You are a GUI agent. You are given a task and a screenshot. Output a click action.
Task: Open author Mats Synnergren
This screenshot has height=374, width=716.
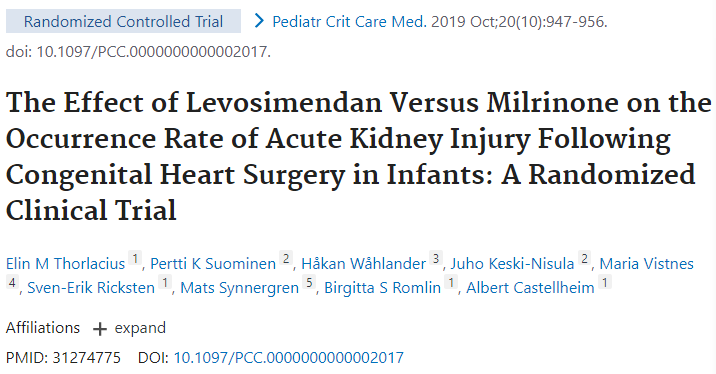pos(239,288)
